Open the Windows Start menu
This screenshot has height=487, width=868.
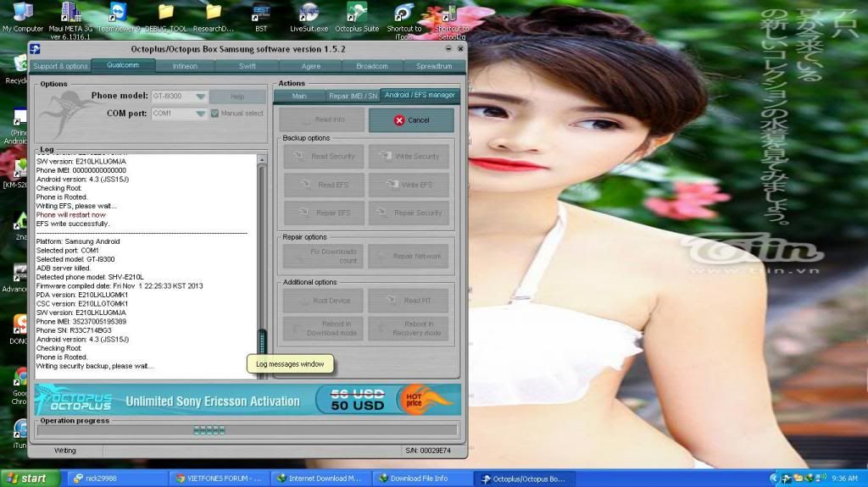point(31,479)
